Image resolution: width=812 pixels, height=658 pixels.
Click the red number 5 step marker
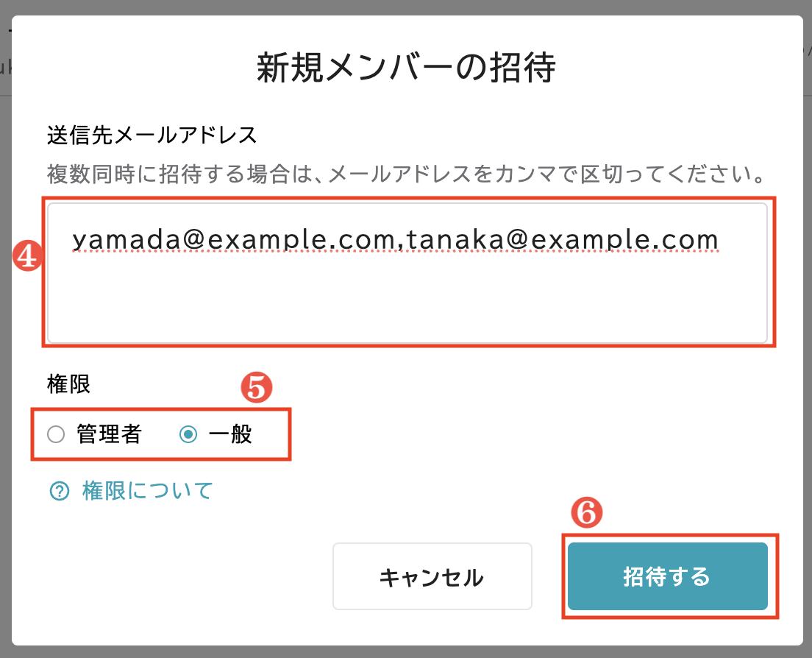point(257,387)
